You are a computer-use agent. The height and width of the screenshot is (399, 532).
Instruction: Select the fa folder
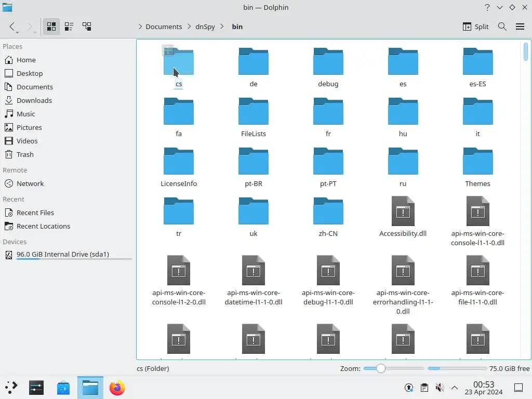(x=179, y=117)
